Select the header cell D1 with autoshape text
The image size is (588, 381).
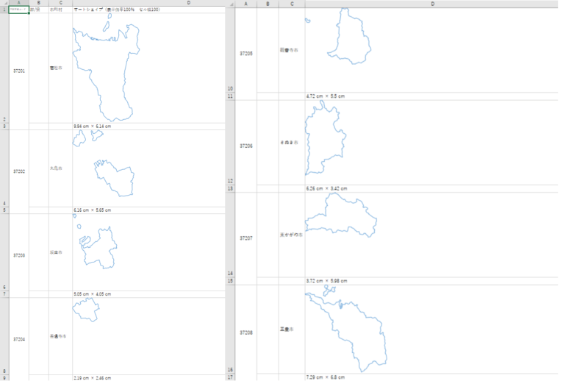click(x=149, y=10)
